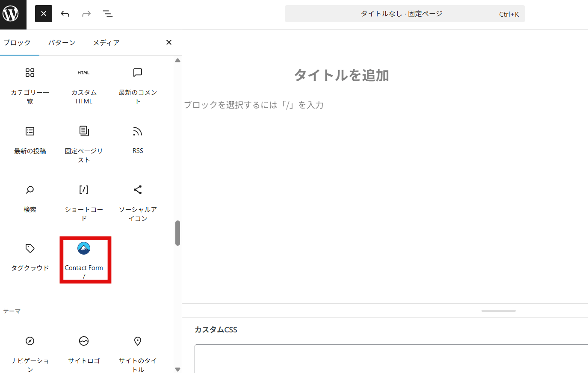588x373 pixels.
Task: Click the Add title (タイトルを追加) field
Action: (x=341, y=75)
